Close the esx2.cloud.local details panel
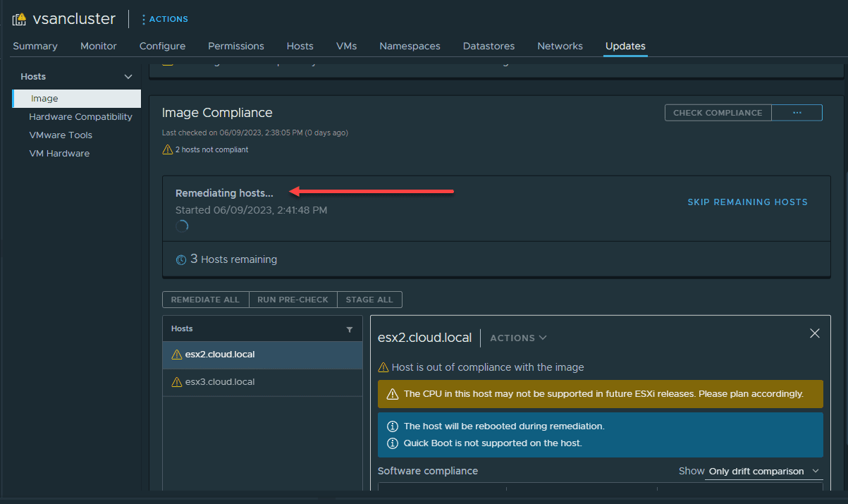Screen dimensions: 848x504 (x=815, y=333)
